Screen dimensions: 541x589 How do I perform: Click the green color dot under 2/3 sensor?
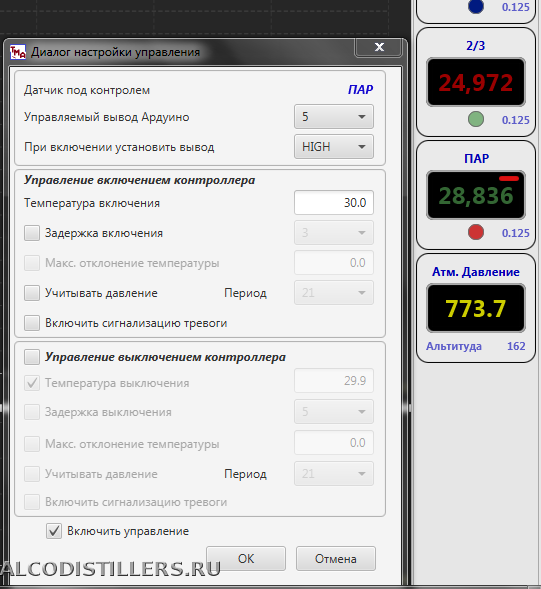[x=476, y=119]
